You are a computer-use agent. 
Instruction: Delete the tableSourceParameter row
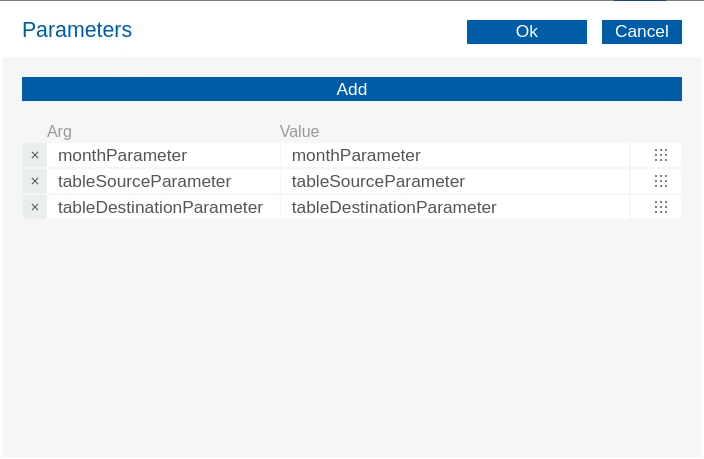click(35, 181)
